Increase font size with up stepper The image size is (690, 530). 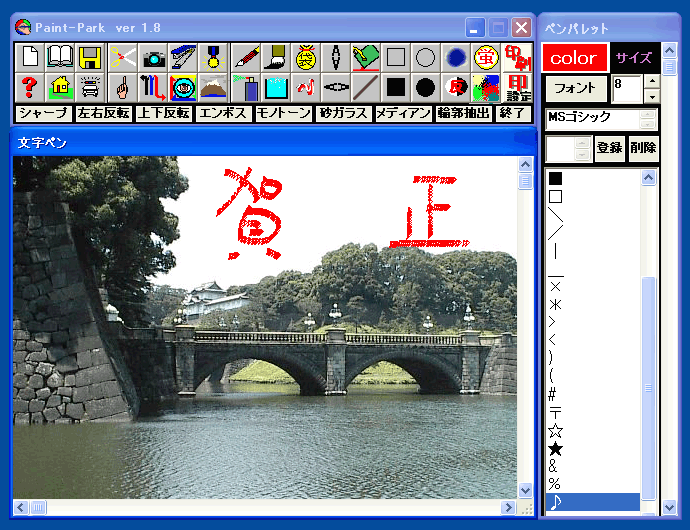[x=652, y=82]
